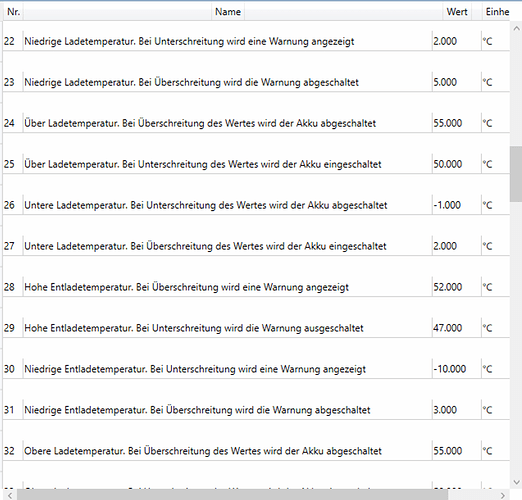Screen dimensions: 522x500
Task: Click the horizontal scrollbar left arrow
Action: pos(10,495)
